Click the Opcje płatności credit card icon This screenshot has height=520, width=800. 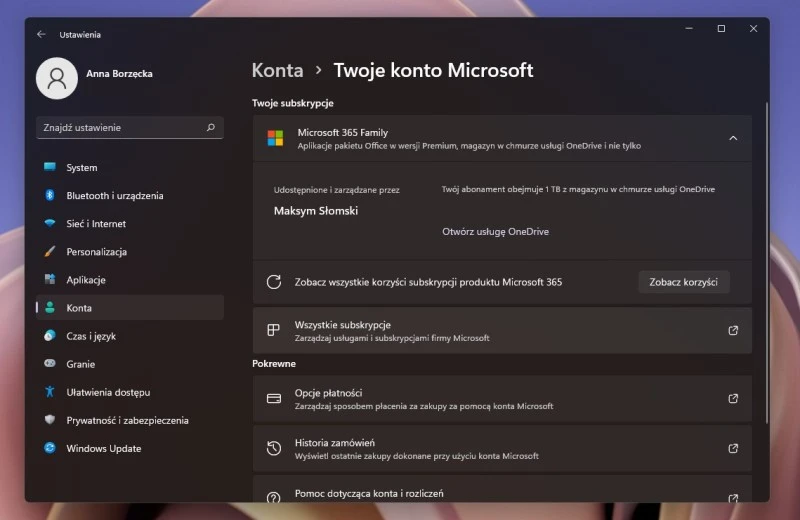pos(274,399)
